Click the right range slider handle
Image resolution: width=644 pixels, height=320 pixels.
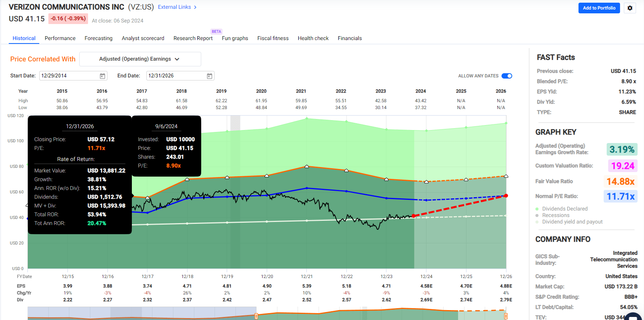(506, 316)
